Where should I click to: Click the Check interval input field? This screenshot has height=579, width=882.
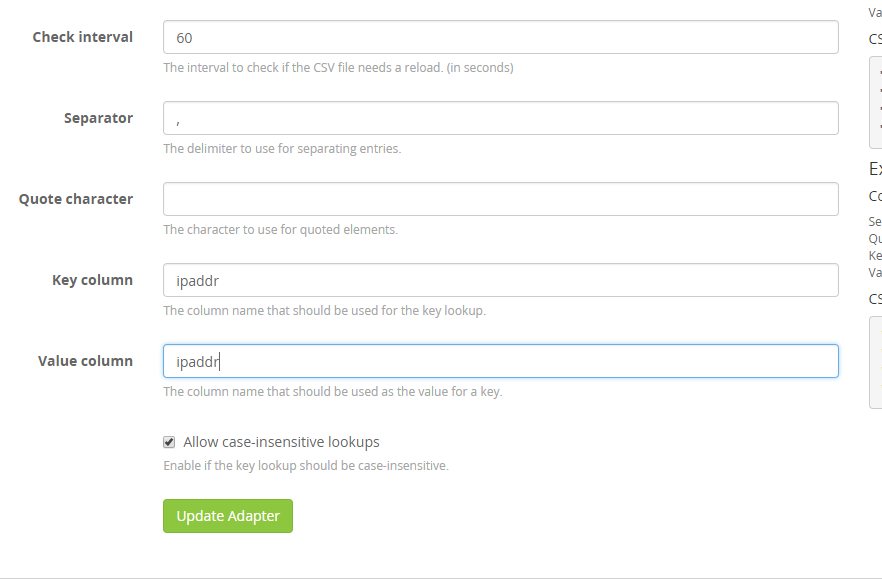[x=500, y=37]
